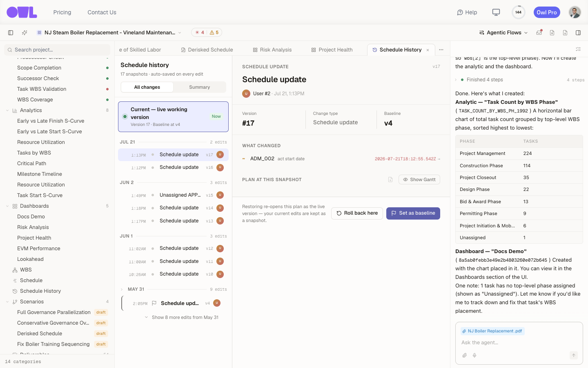Open the inbox notifications icon
Image resolution: width=588 pixels, height=368 pixels.
click(539, 33)
